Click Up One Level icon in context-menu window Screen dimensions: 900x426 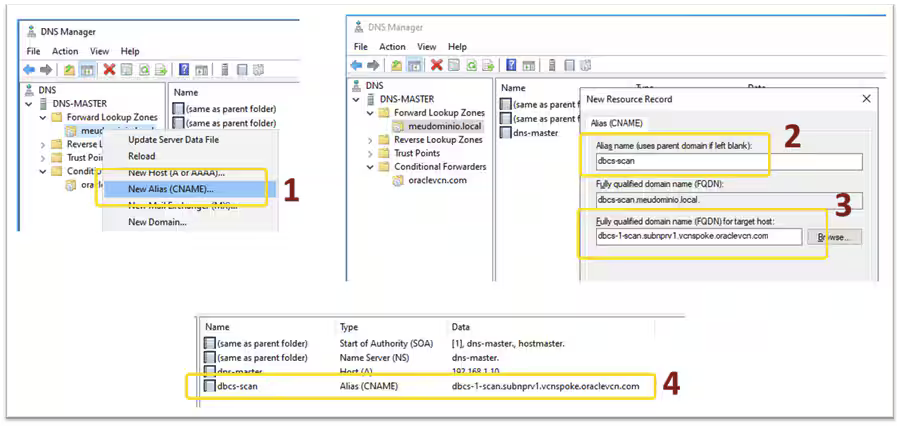click(69, 70)
